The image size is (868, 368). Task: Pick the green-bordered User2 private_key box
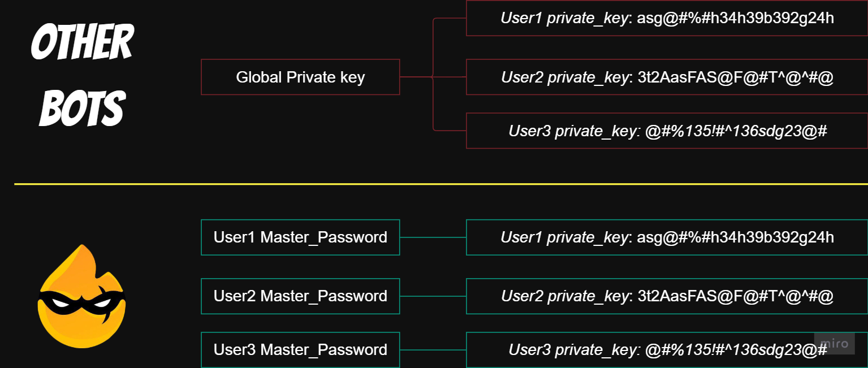point(667,296)
